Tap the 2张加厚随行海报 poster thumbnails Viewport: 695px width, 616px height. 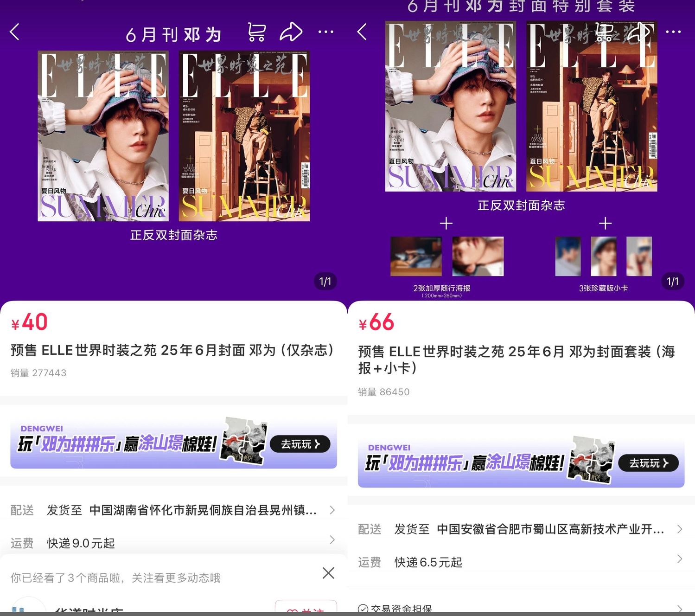pyautogui.click(x=446, y=257)
